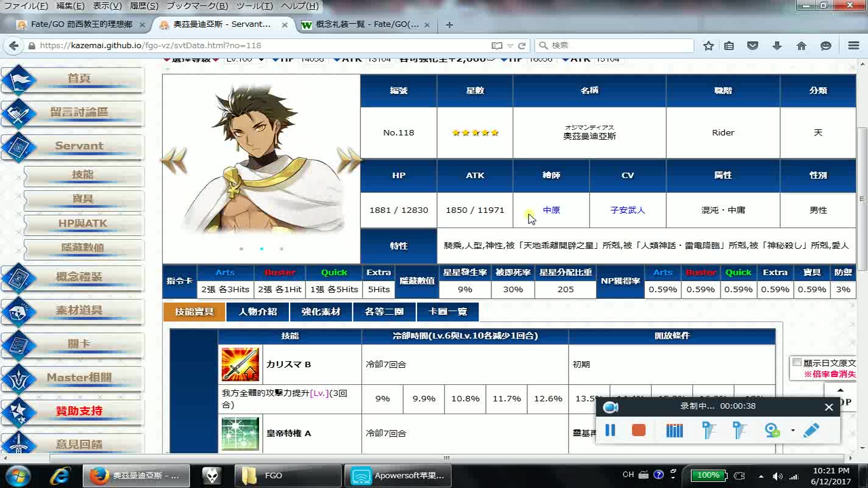The image size is (868, 488).
Task: Reload the current page
Action: pos(522,46)
